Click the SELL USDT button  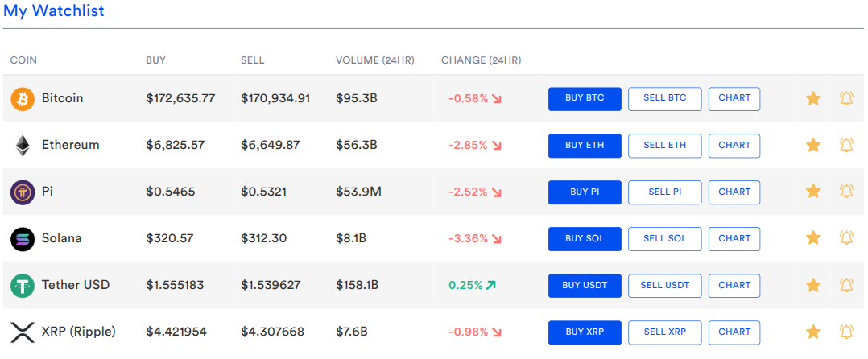pos(665,286)
